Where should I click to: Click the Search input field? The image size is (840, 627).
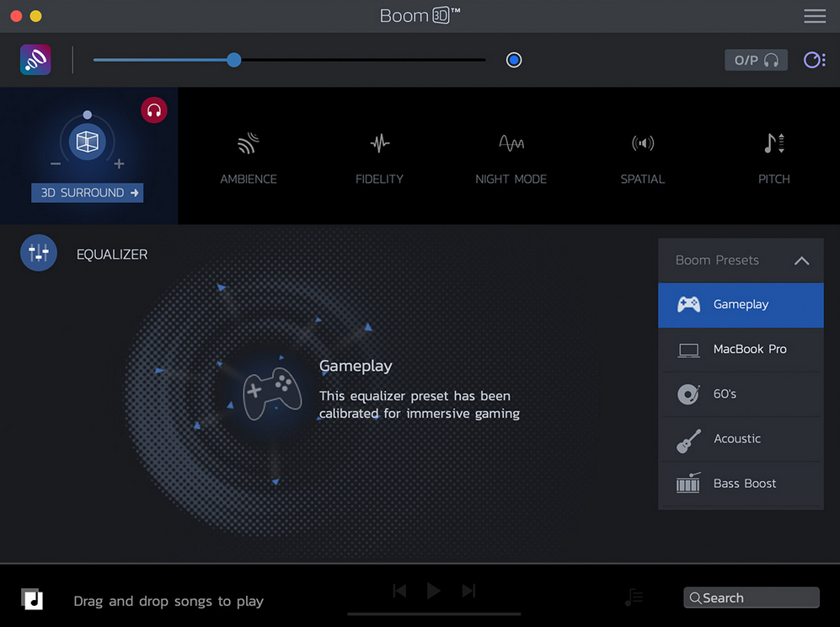[751, 598]
